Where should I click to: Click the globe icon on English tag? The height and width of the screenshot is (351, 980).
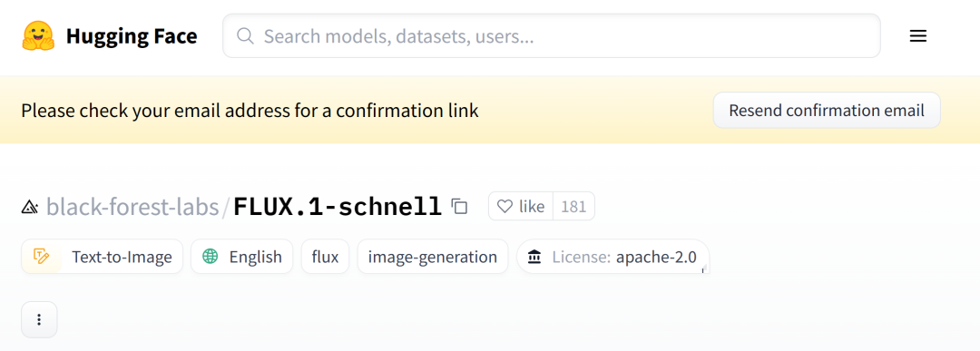[x=211, y=256]
